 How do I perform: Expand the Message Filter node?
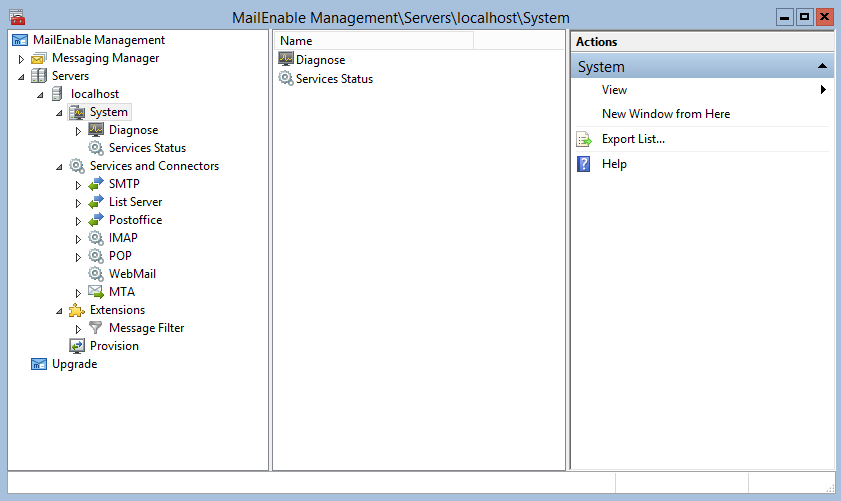coord(78,329)
